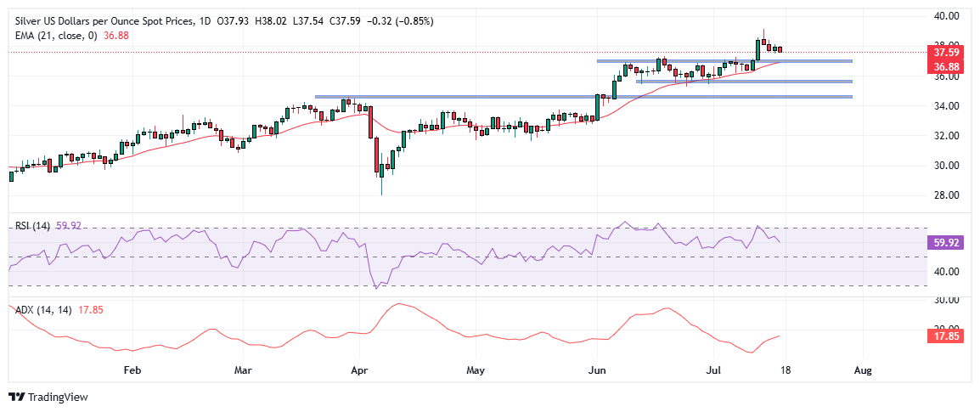Click the upper blue resistance zone near 37.00

coord(724,61)
